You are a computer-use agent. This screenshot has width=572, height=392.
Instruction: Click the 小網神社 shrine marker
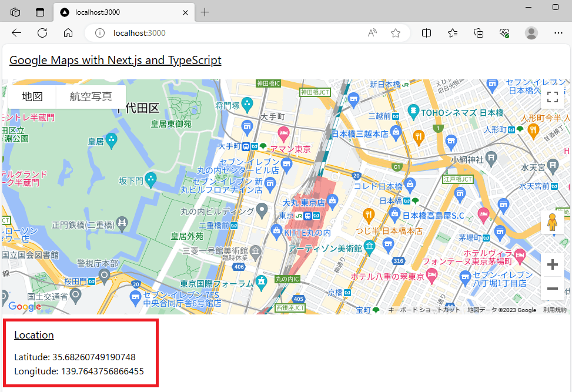click(491, 158)
